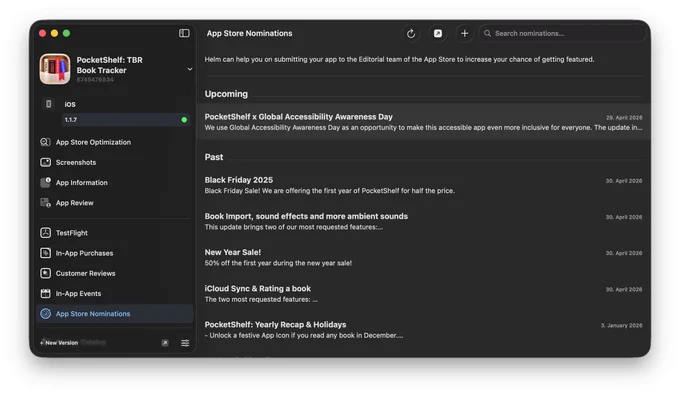Open App Review section
The image size is (680, 396).
115,203
